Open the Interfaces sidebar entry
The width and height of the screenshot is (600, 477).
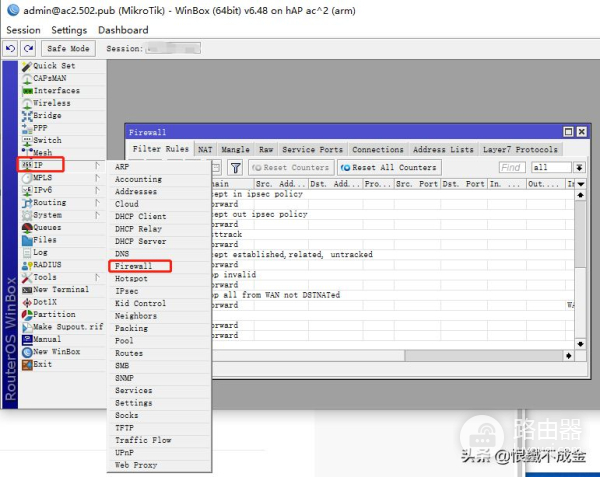(56, 91)
